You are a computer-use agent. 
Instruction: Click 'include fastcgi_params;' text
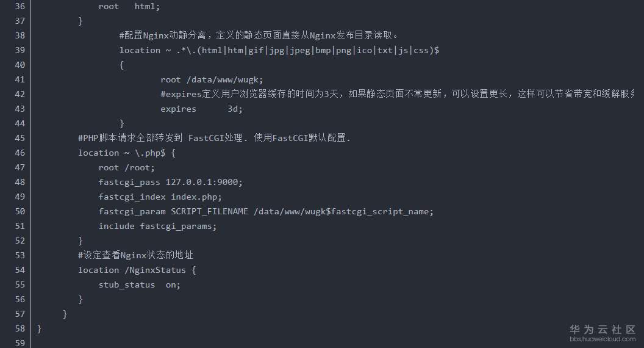point(157,226)
